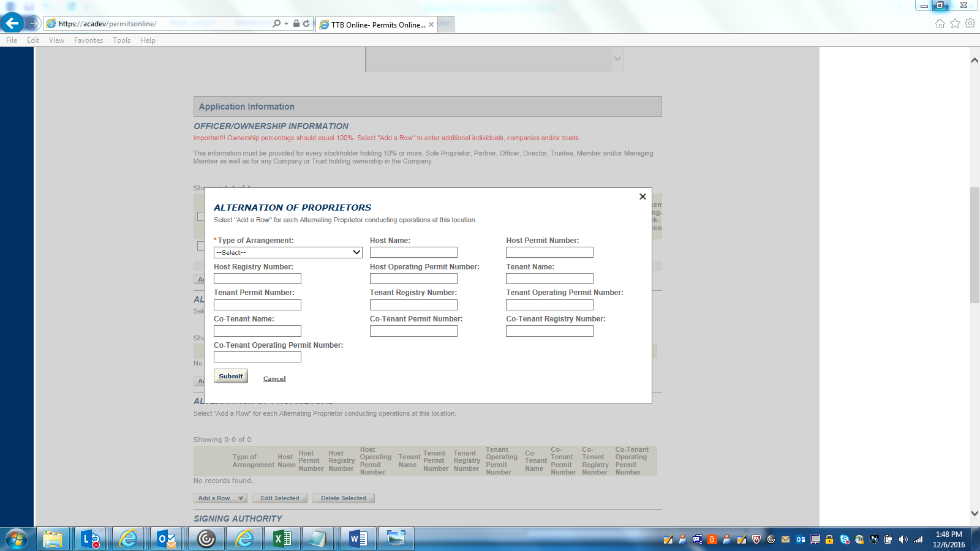Click the taskbar clock showing 1:48 PM
Viewport: 980px width, 551px height.
[949, 539]
